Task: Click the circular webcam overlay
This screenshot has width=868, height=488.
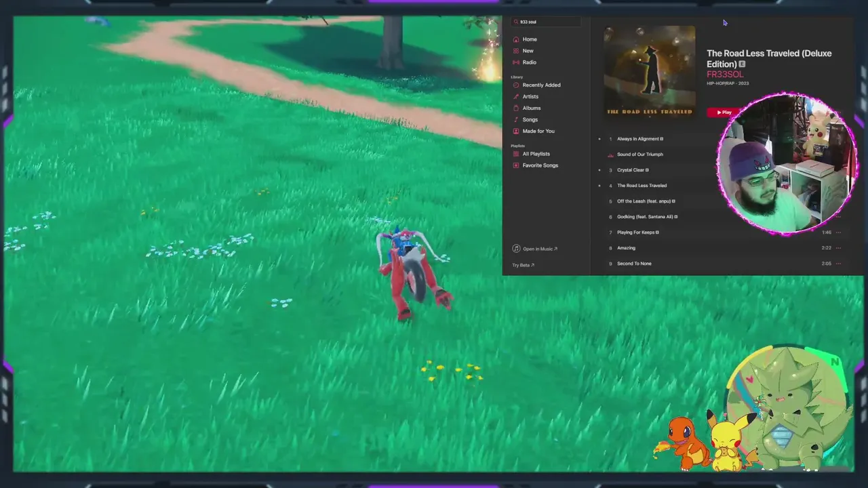Action: tap(787, 163)
